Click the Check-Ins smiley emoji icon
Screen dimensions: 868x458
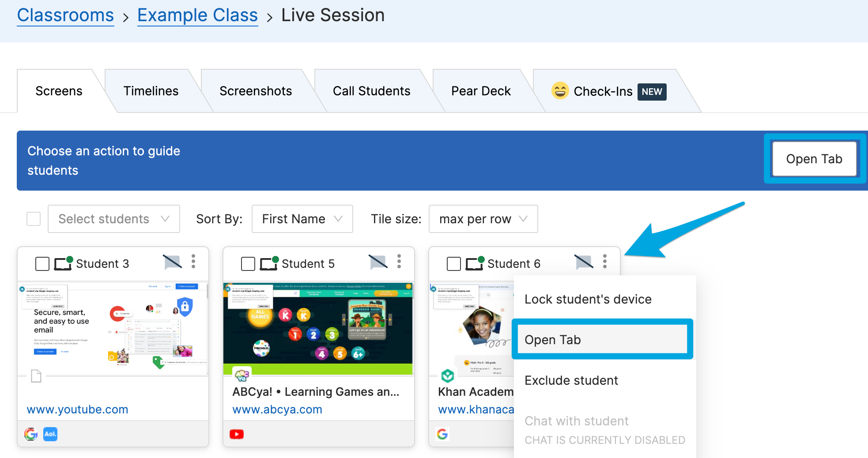(x=560, y=91)
